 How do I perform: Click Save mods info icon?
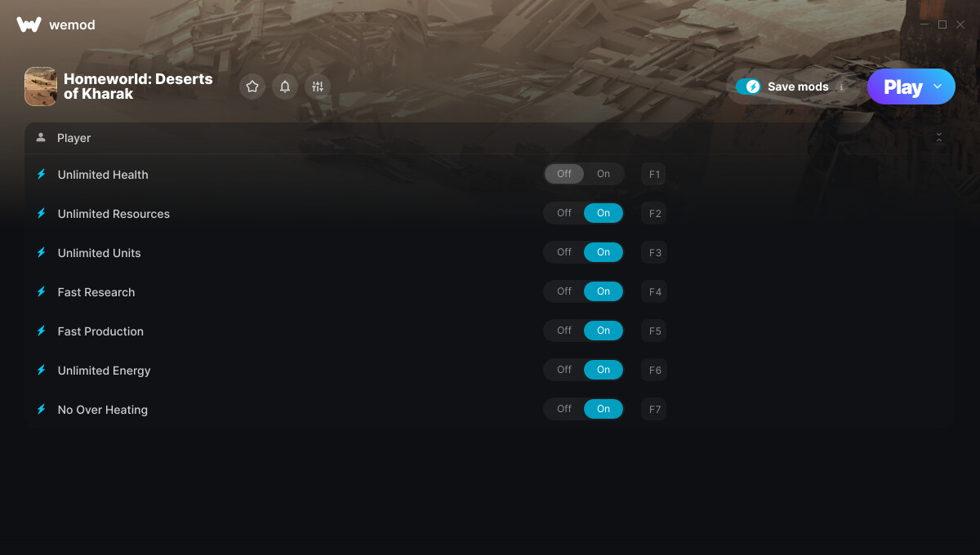point(841,87)
